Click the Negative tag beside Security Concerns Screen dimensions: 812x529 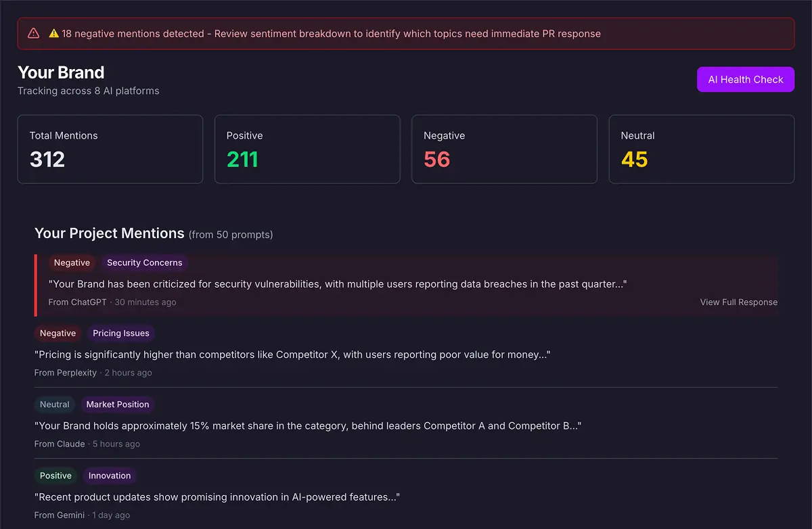pyautogui.click(x=72, y=262)
